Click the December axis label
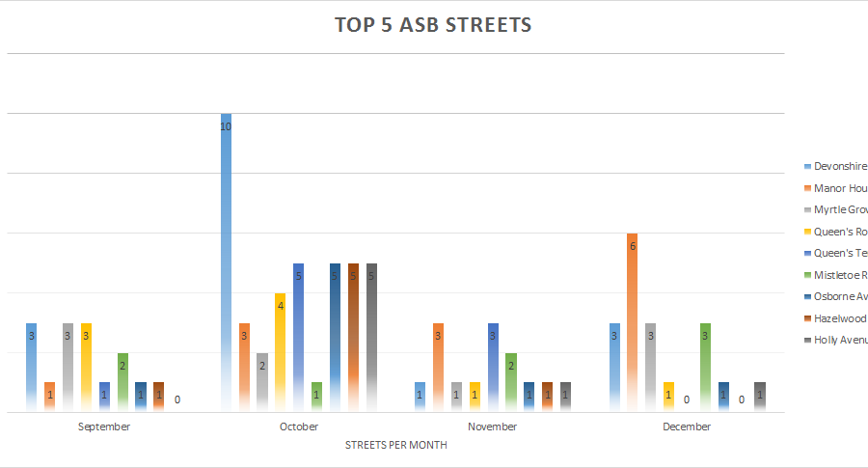The height and width of the screenshot is (468, 868). pos(687,427)
